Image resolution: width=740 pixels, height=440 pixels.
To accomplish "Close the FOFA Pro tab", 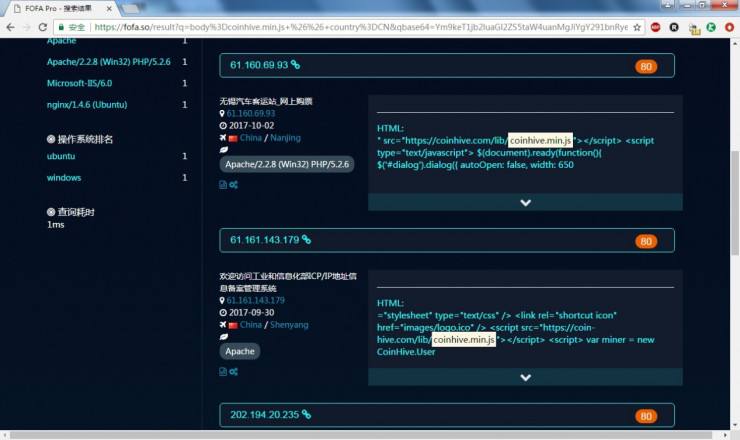I will [109, 8].
